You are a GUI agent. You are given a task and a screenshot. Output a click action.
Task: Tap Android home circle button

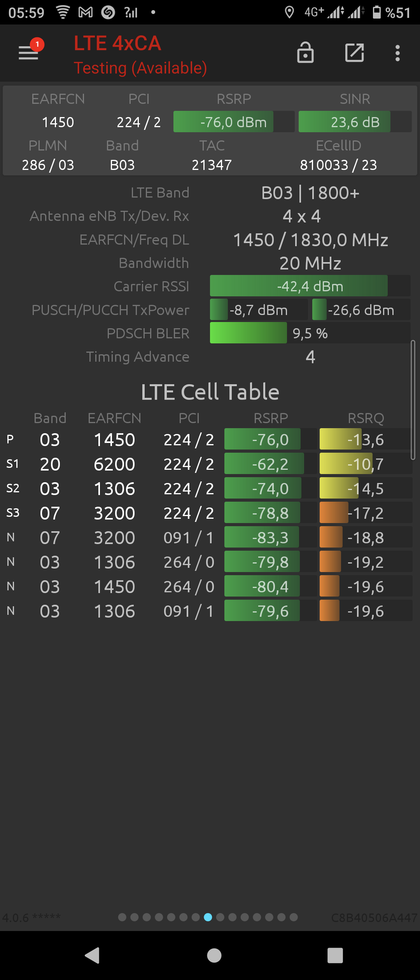[214, 955]
